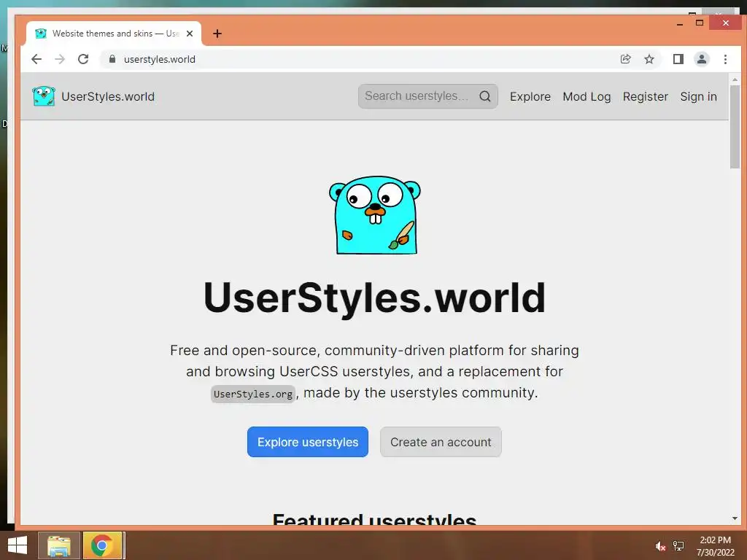Click the search magnifier icon
The height and width of the screenshot is (560, 747).
point(485,96)
